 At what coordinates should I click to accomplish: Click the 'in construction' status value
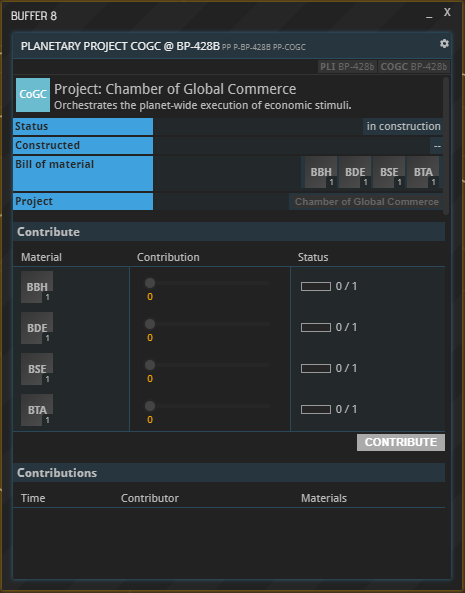(x=403, y=126)
